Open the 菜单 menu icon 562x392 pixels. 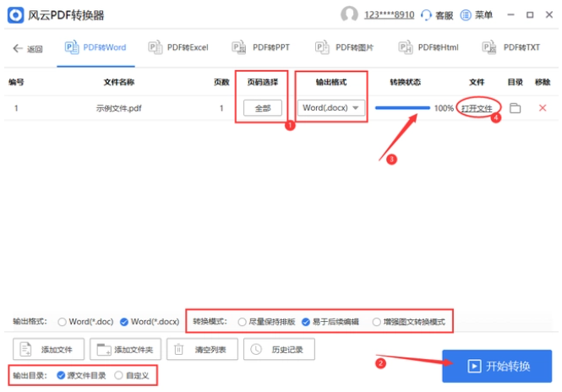[x=466, y=15]
